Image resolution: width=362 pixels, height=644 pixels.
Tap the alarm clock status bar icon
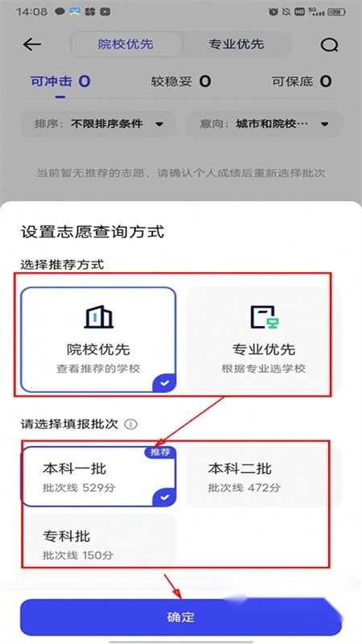[x=274, y=12]
